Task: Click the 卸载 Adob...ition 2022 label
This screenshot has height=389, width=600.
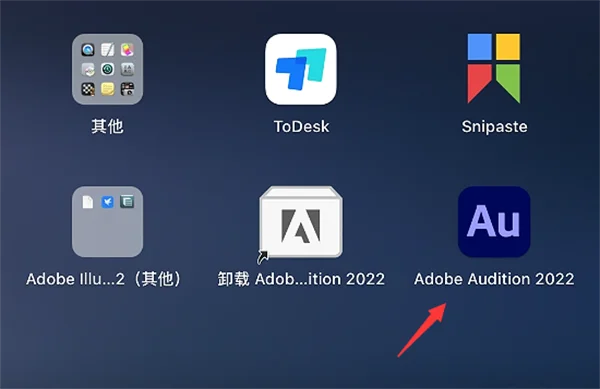Action: (301, 279)
